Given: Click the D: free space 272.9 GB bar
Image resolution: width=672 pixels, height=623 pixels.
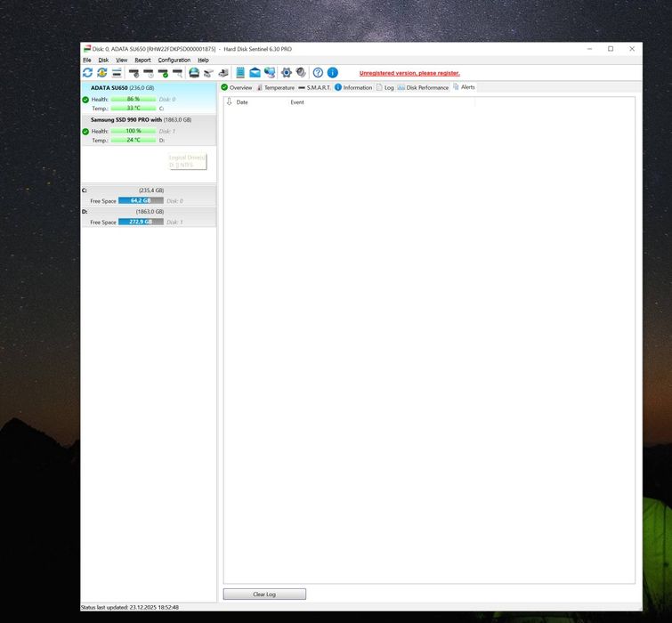Looking at the screenshot, I should click(141, 222).
